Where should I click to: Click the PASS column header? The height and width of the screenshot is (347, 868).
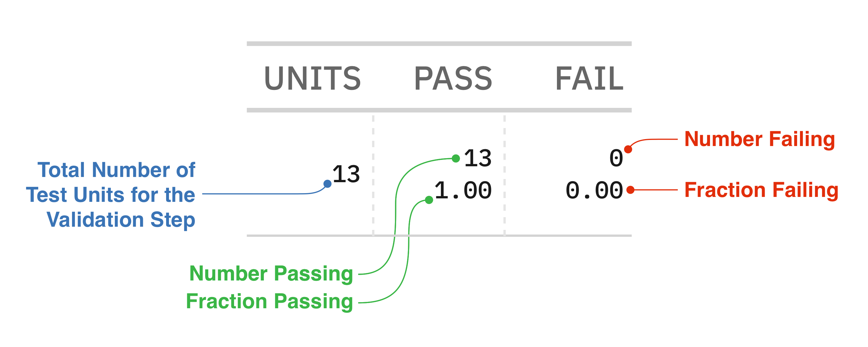pyautogui.click(x=453, y=78)
